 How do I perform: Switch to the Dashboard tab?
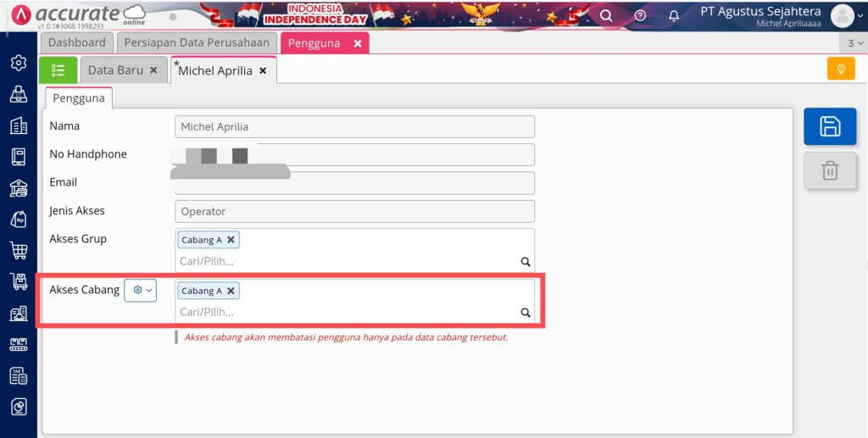click(x=77, y=42)
